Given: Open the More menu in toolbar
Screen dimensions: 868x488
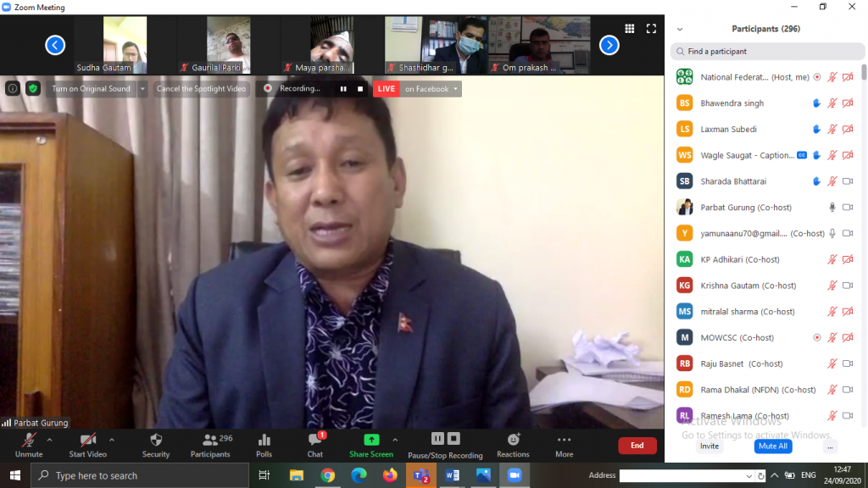Looking at the screenshot, I should 564,445.
